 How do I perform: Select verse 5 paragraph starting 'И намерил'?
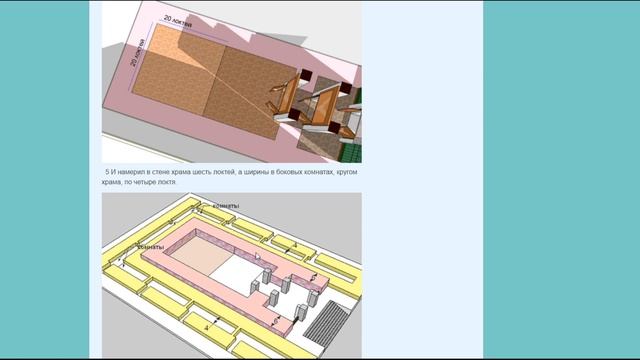229,177
